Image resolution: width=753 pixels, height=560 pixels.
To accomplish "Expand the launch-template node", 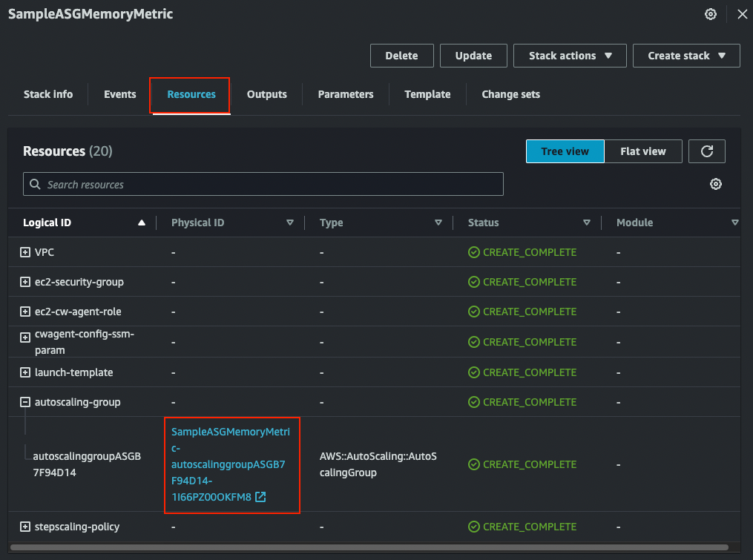I will click(25, 372).
